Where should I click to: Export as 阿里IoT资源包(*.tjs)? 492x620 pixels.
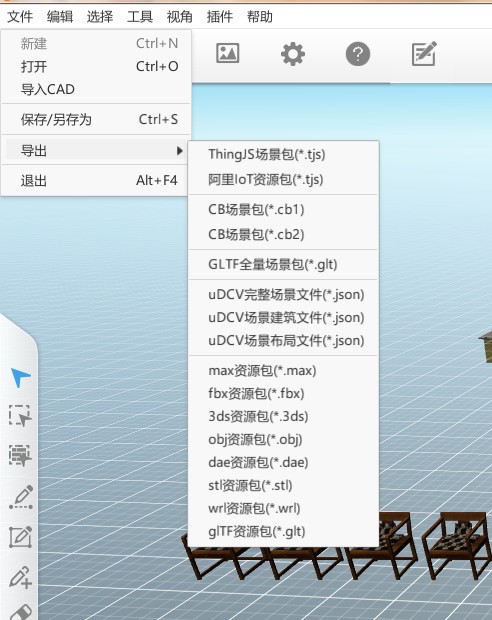pyautogui.click(x=283, y=180)
